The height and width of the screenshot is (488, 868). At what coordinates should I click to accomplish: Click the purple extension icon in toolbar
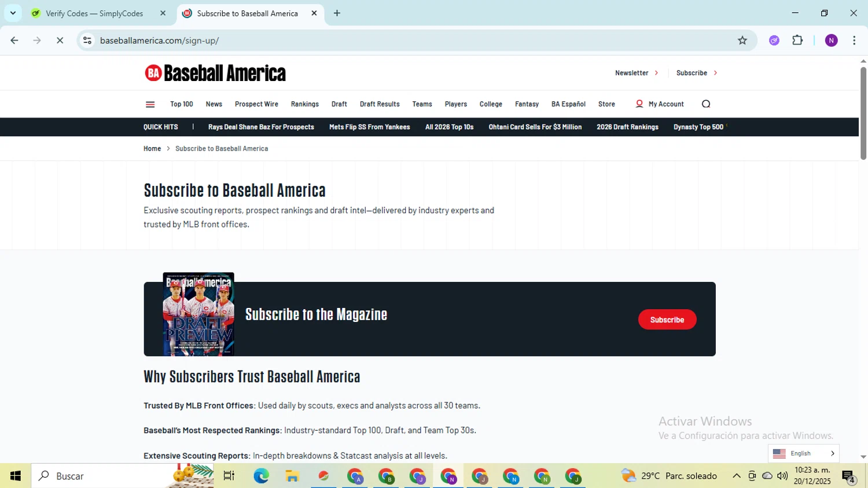pos(774,41)
